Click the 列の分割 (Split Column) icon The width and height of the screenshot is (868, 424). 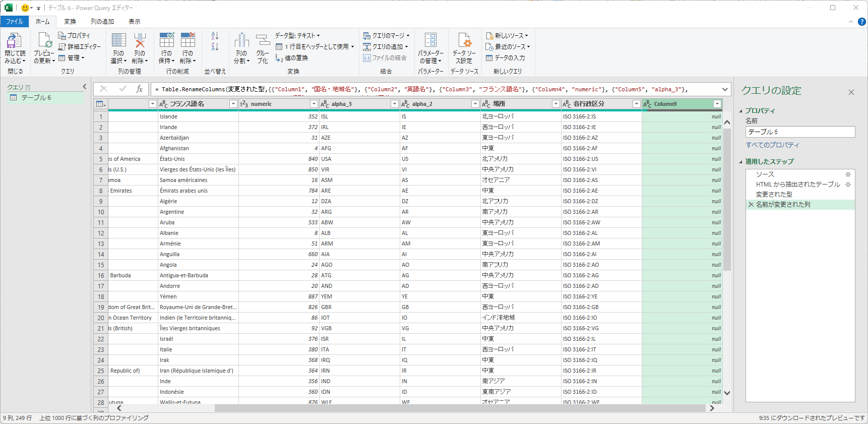pyautogui.click(x=241, y=41)
